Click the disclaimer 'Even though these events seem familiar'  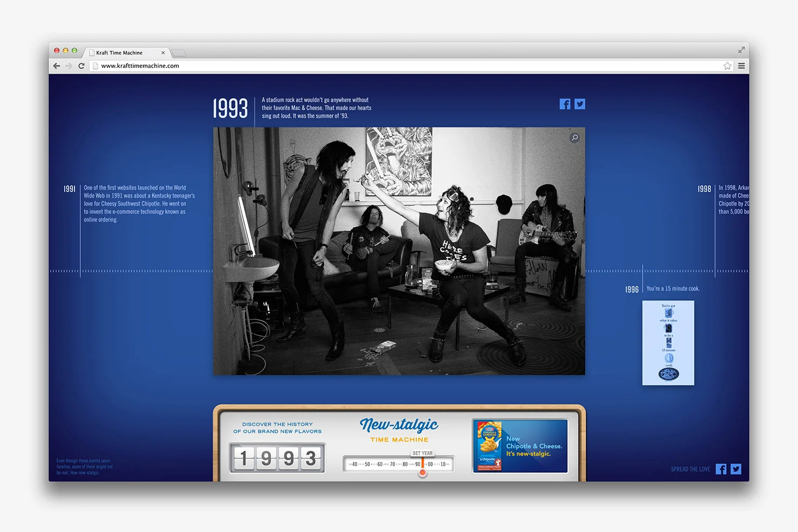(85, 467)
